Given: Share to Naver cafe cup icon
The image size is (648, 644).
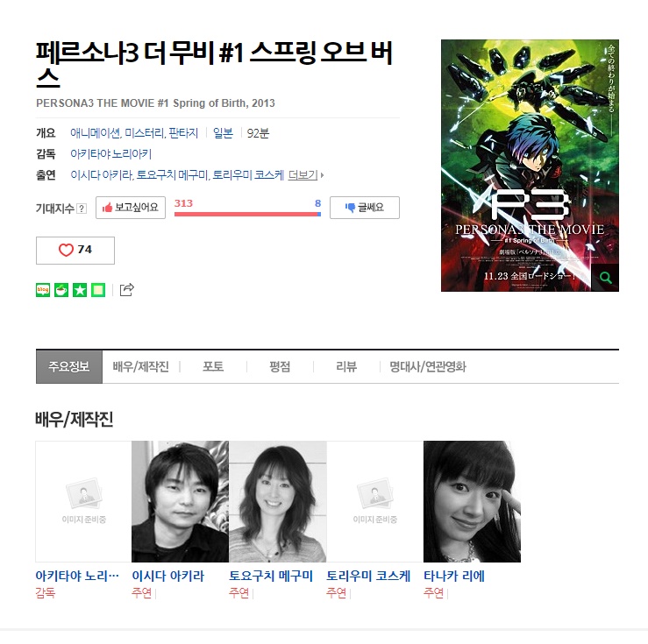Looking at the screenshot, I should [x=61, y=290].
